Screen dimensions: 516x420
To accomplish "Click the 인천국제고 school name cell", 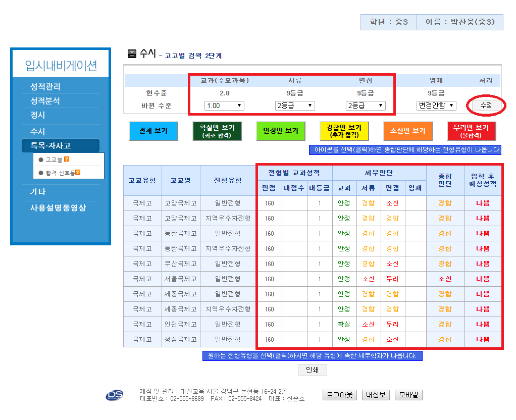I will (x=181, y=324).
